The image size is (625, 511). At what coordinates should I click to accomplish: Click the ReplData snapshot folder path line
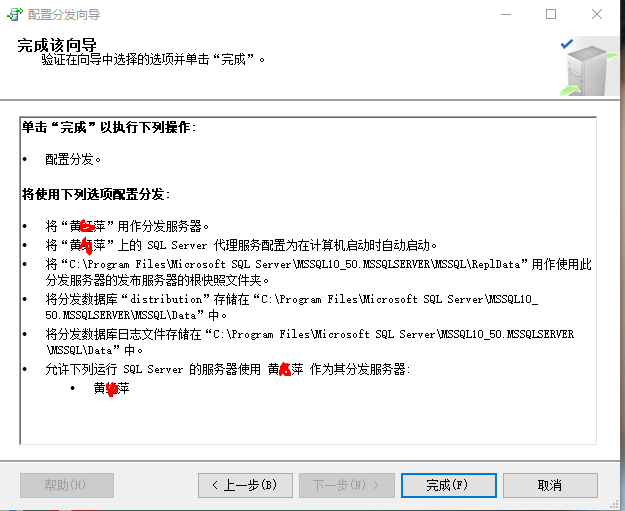coord(318,264)
